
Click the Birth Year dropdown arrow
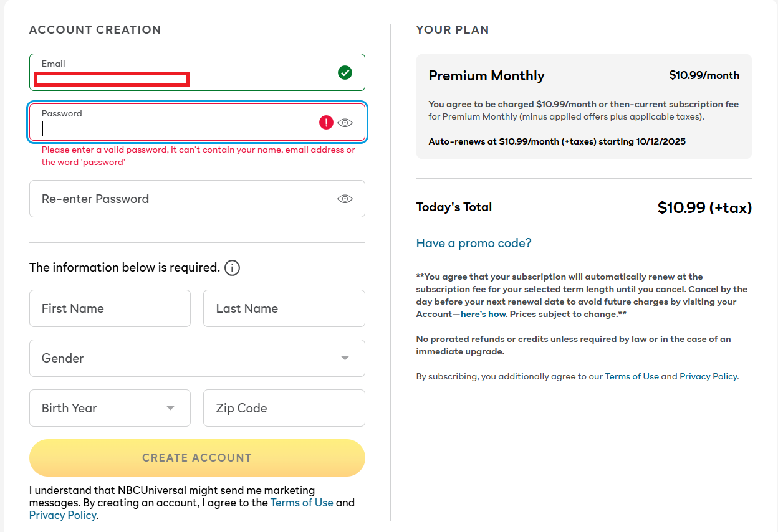click(x=170, y=408)
